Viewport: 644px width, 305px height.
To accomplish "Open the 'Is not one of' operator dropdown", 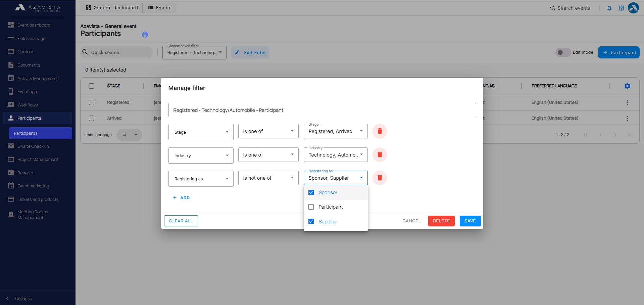I will pyautogui.click(x=268, y=178).
